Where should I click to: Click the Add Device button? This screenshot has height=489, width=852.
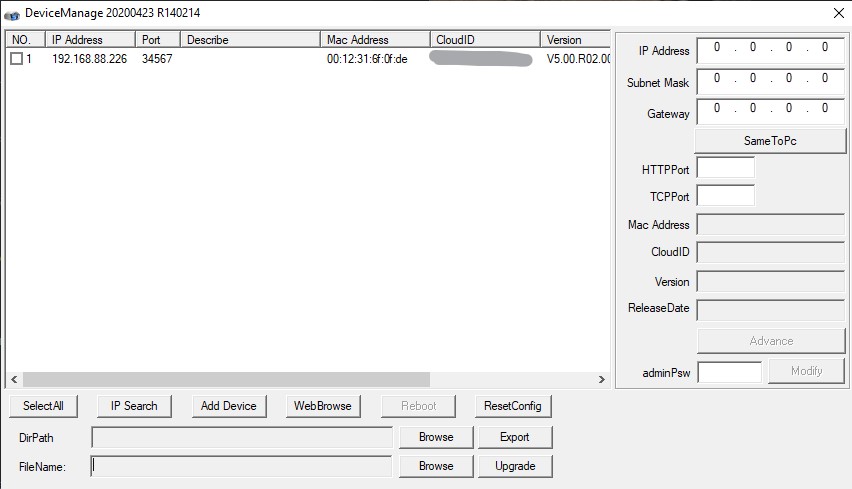click(x=228, y=406)
